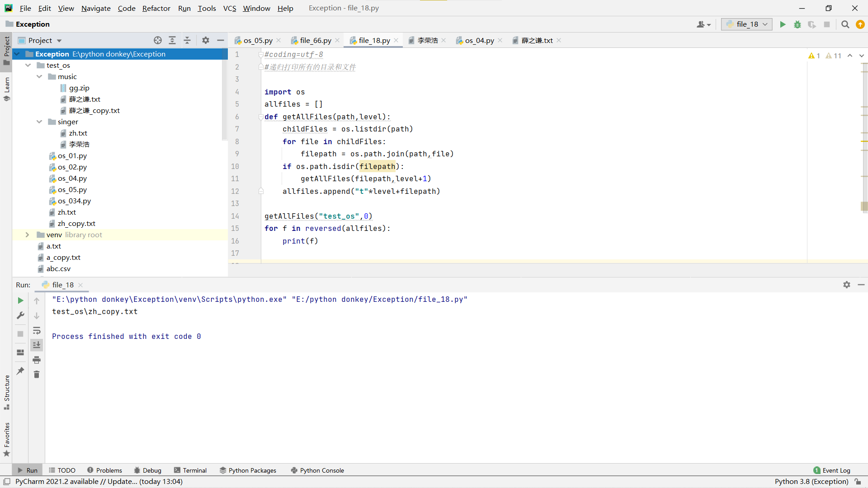The height and width of the screenshot is (488, 868).
Task: Close the file_18 Run tab
Action: pyautogui.click(x=80, y=285)
